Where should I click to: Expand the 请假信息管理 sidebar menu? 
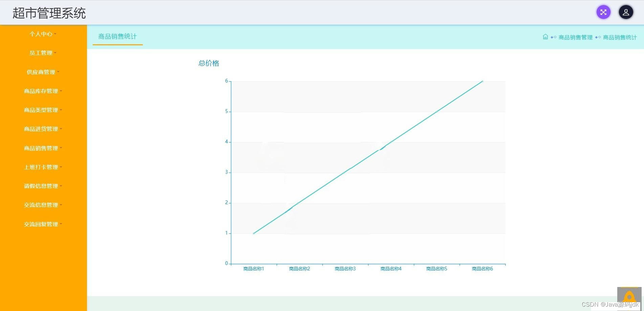click(43, 186)
